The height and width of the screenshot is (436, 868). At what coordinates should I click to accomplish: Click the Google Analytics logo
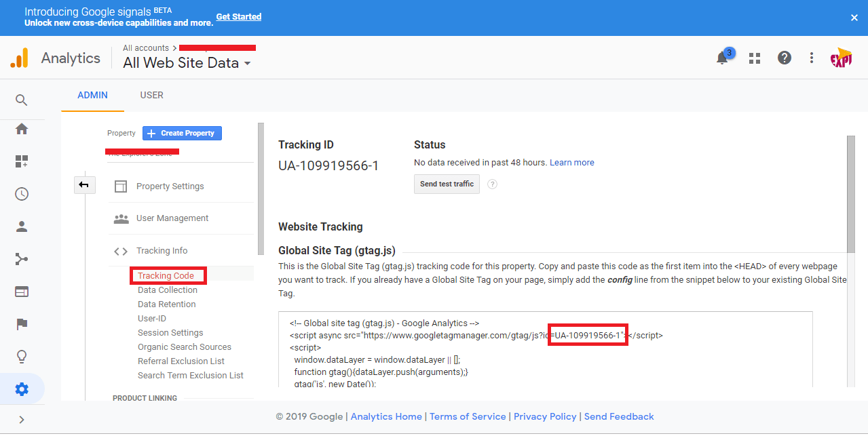point(19,58)
